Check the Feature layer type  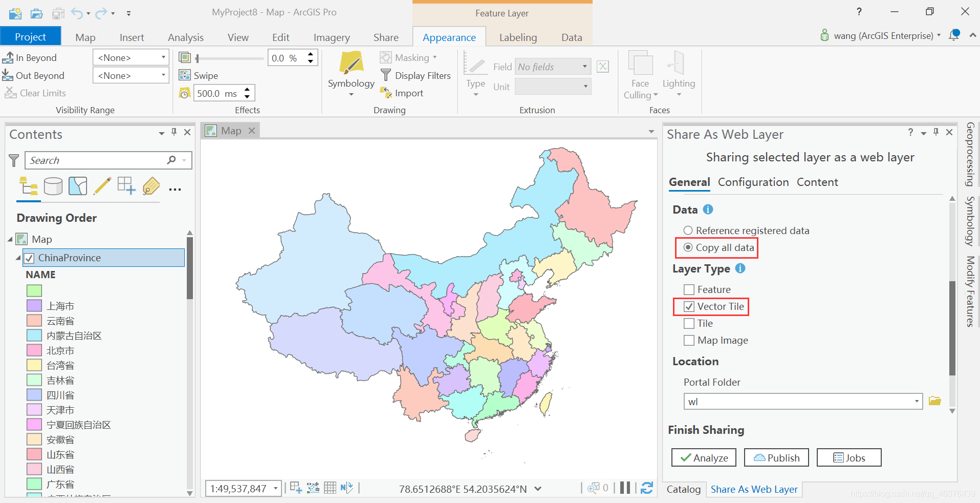(689, 289)
